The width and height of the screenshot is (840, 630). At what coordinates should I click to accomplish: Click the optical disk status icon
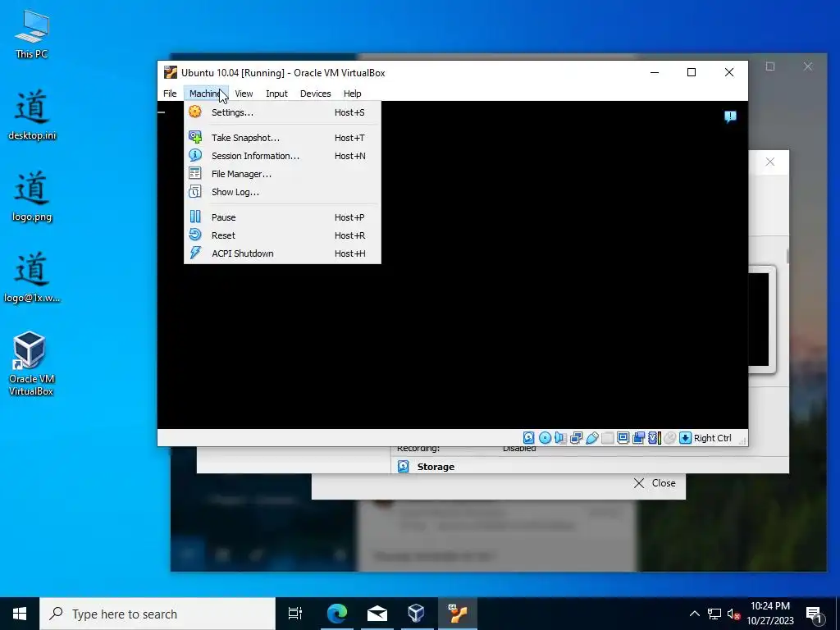(545, 438)
